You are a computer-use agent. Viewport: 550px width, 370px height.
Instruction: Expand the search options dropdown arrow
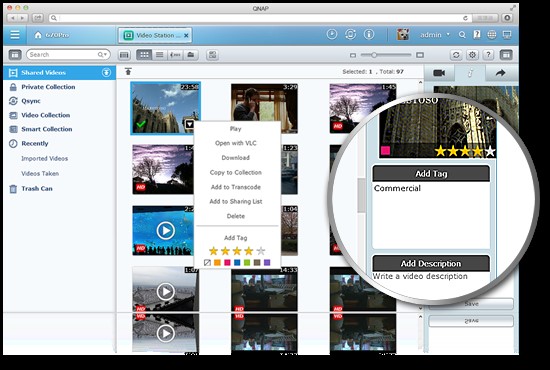pos(102,54)
